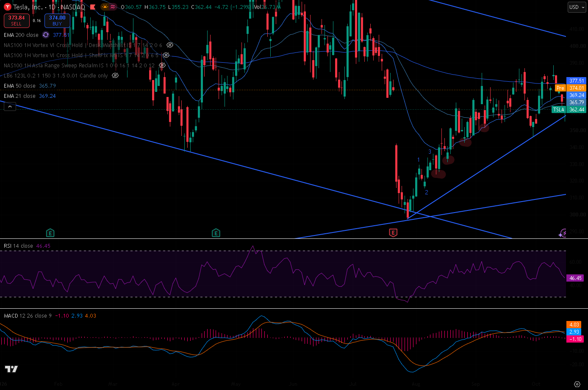Click the wave label 2 on chart
Screen dimensions: 588x390
[x=427, y=192]
